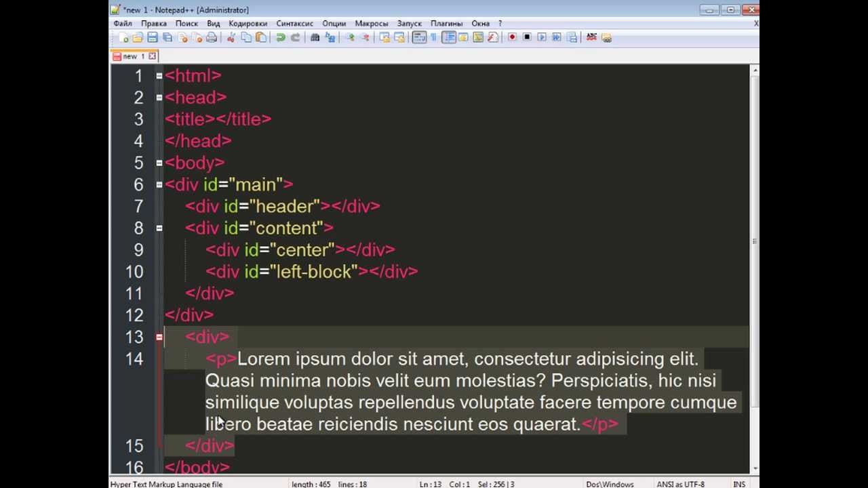This screenshot has width=868, height=488.
Task: Toggle the Function List panel icon
Action: (x=493, y=37)
